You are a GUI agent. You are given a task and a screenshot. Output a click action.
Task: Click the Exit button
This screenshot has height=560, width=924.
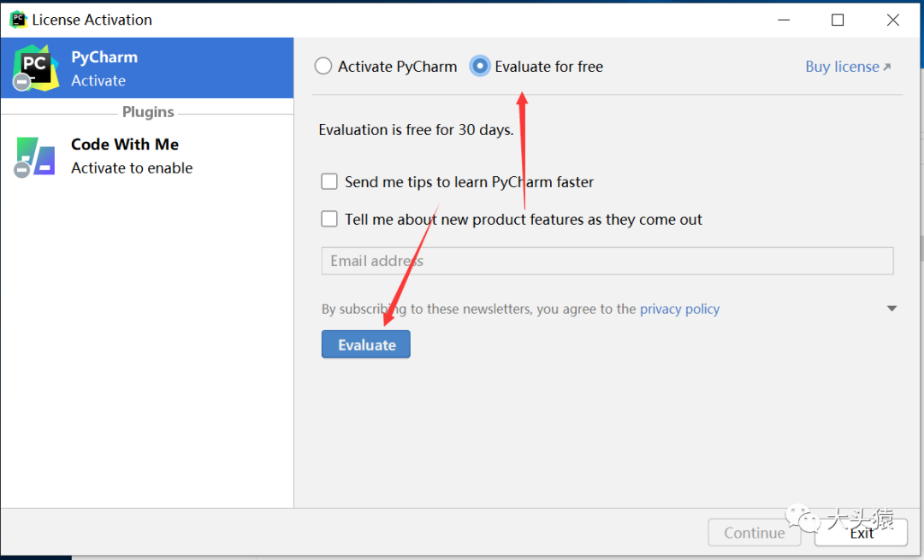861,533
